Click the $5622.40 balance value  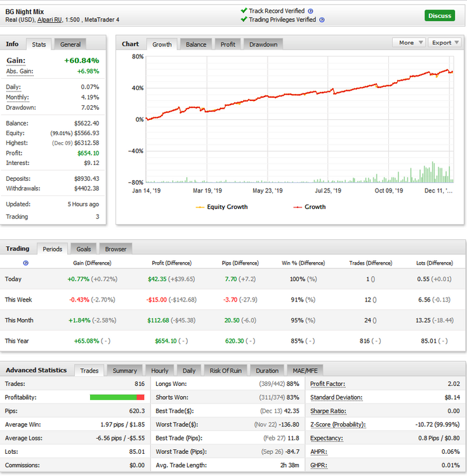[86, 123]
